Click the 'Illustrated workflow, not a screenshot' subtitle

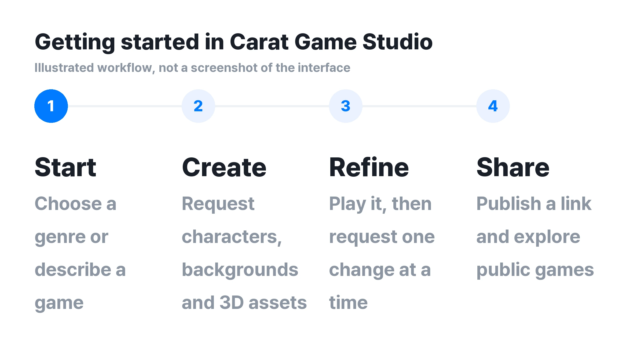(192, 68)
